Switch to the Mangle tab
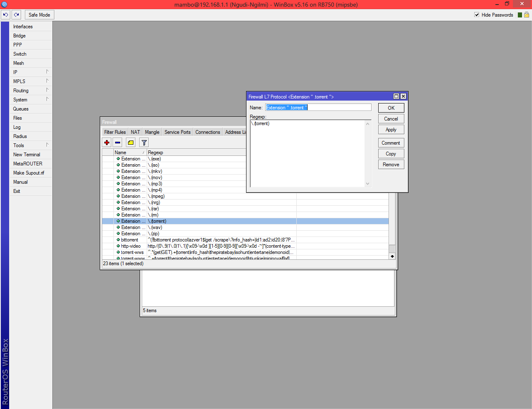Image resolution: width=532 pixels, height=409 pixels. (x=152, y=132)
